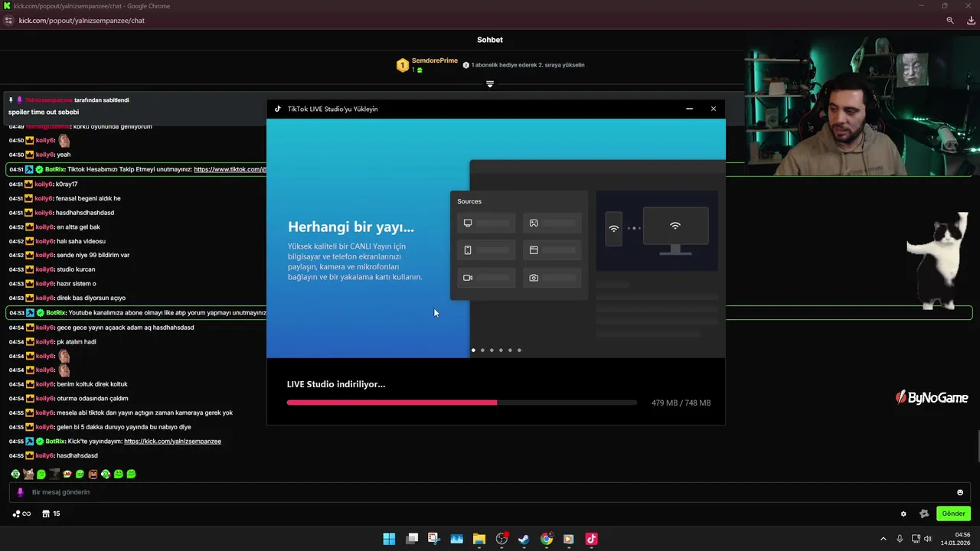Click Chrome download icon in toolbar

(971, 21)
